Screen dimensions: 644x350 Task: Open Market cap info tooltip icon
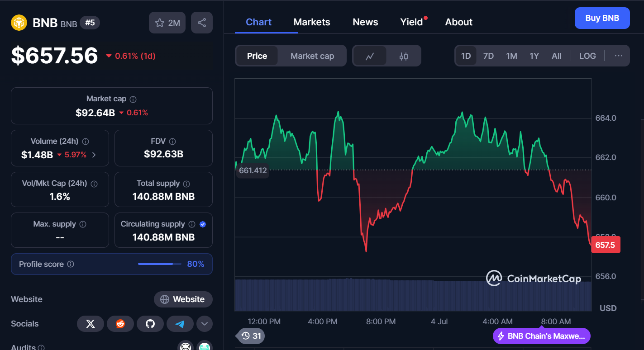pos(133,99)
